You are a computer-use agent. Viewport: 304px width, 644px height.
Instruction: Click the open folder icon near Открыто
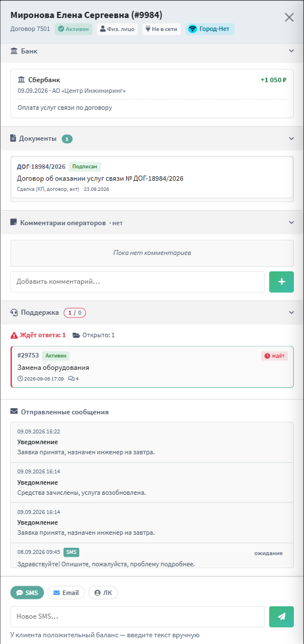point(76,335)
